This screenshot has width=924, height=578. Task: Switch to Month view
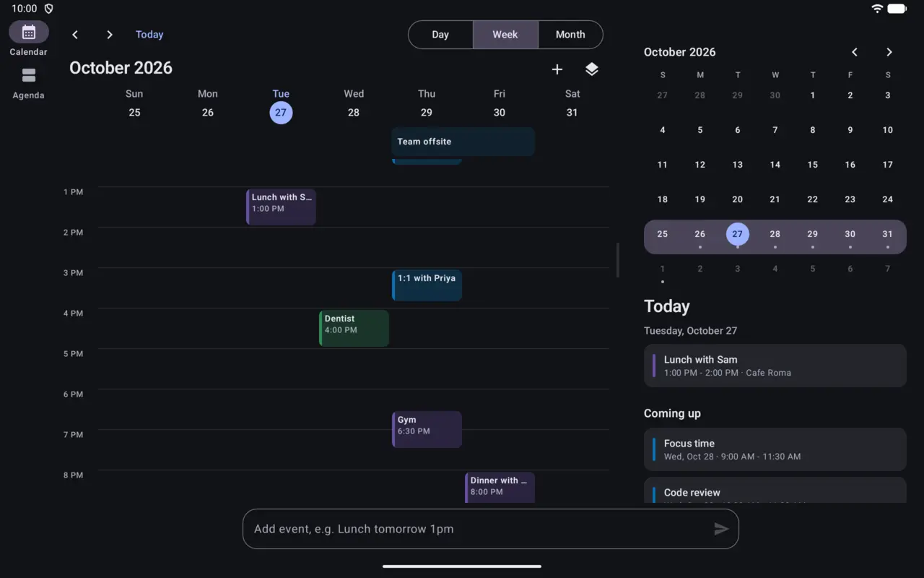point(570,35)
